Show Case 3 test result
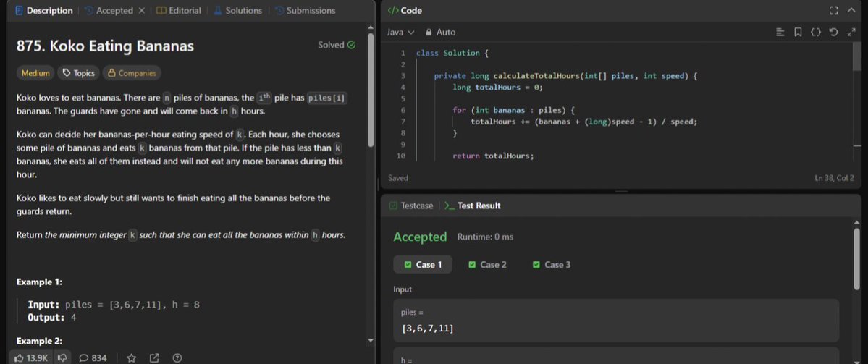Screen dimensions: 868x364 pos(552,264)
